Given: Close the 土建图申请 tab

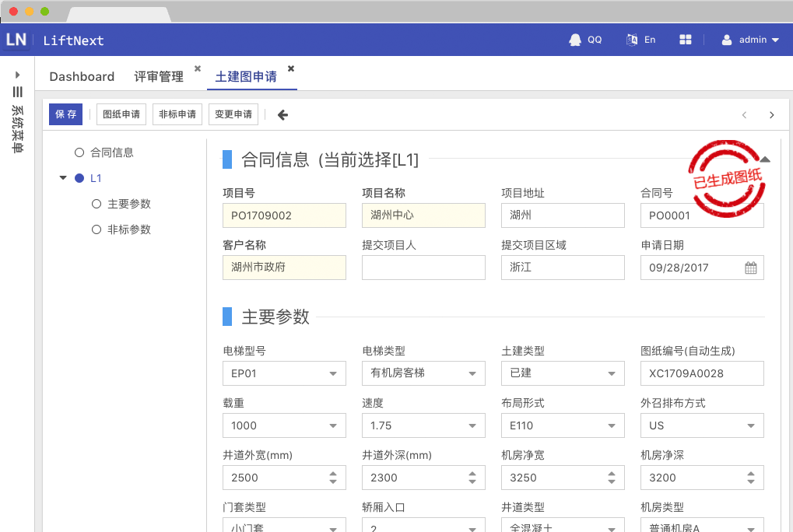Looking at the screenshot, I should (291, 68).
